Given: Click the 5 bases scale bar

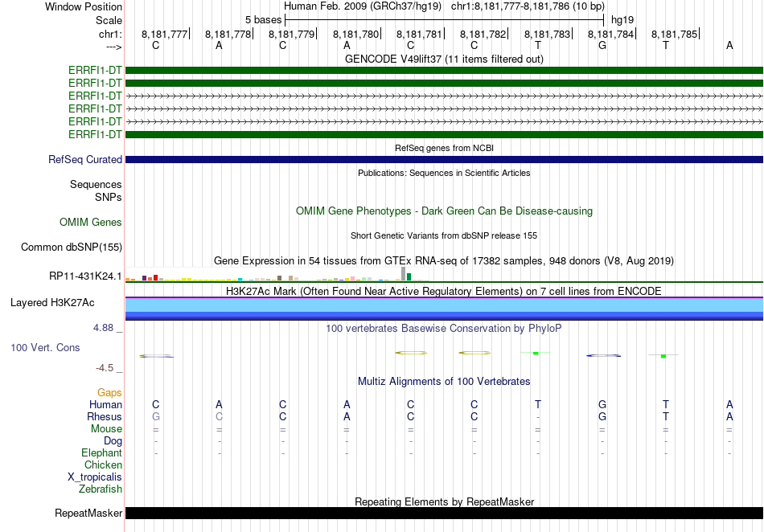Looking at the screenshot, I should tap(444, 20).
